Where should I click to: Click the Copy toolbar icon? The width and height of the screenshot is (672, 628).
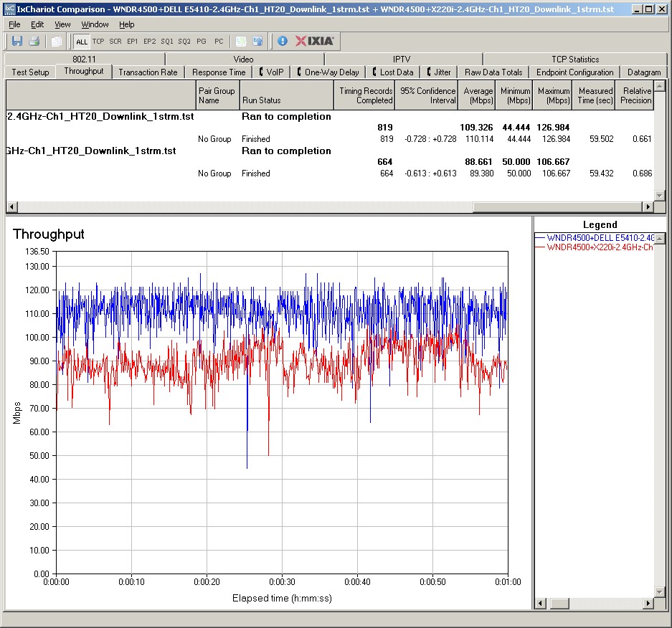pyautogui.click(x=56, y=41)
